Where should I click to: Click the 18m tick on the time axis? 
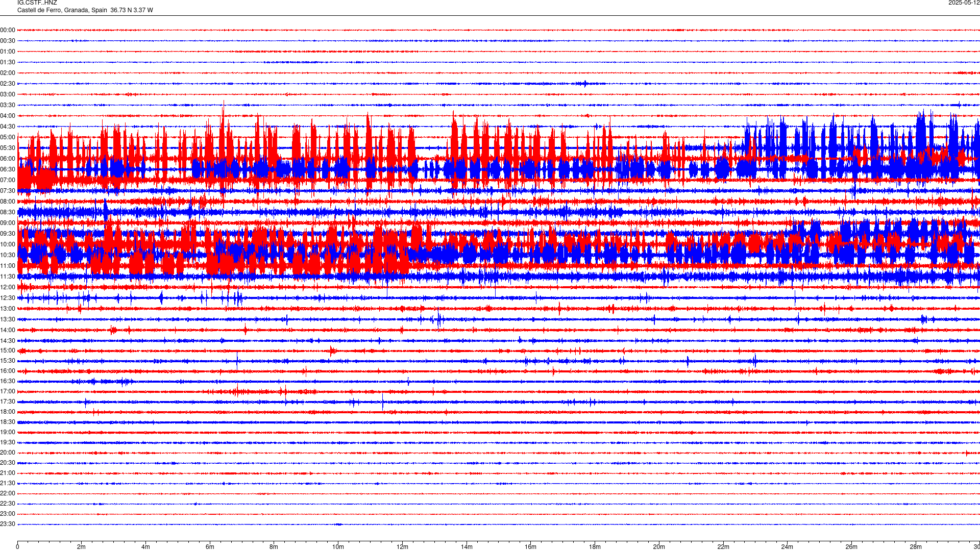pyautogui.click(x=595, y=547)
